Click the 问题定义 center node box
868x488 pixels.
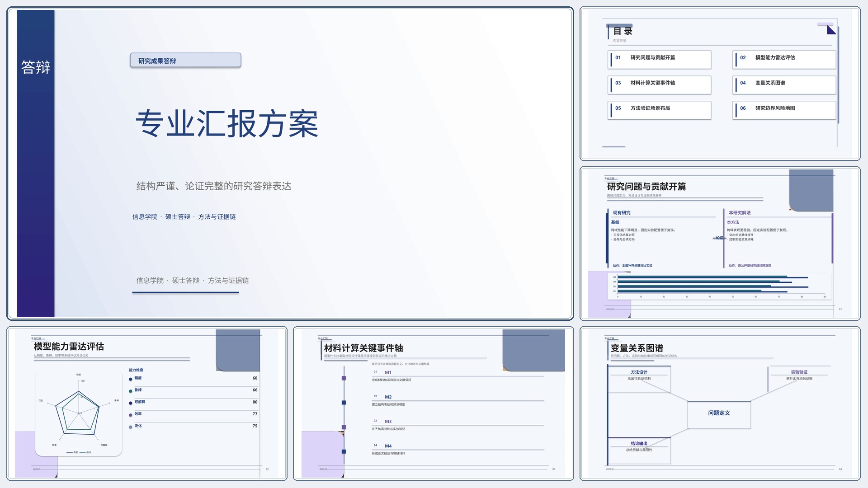[x=719, y=414]
